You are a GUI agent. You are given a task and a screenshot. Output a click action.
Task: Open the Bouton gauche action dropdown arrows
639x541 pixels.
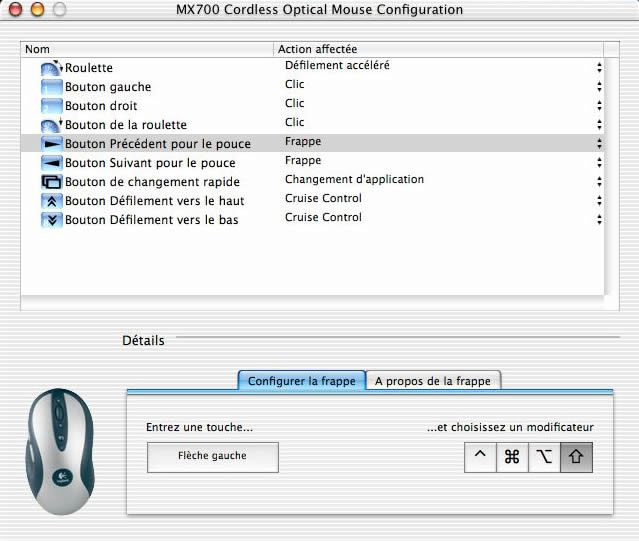click(x=599, y=87)
